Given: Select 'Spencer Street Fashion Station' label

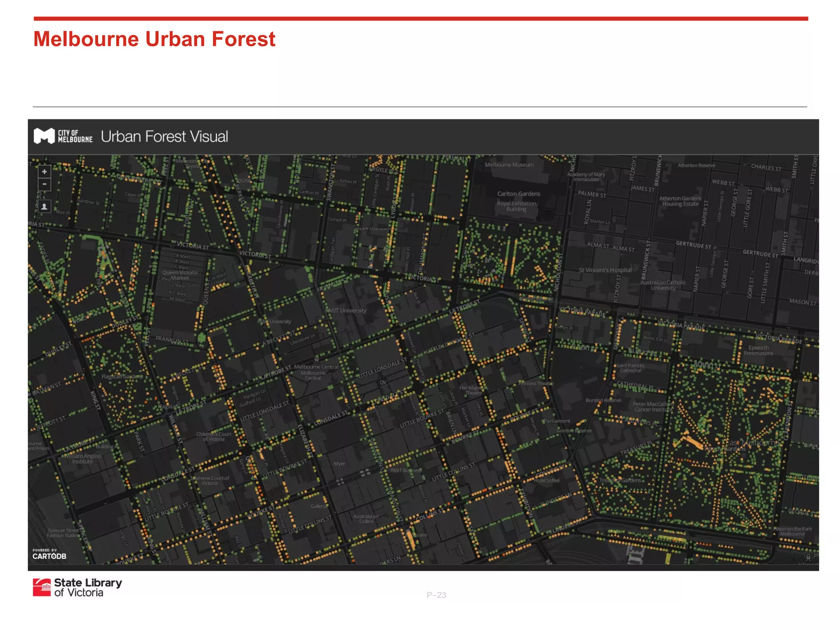Looking at the screenshot, I should click(x=63, y=533).
